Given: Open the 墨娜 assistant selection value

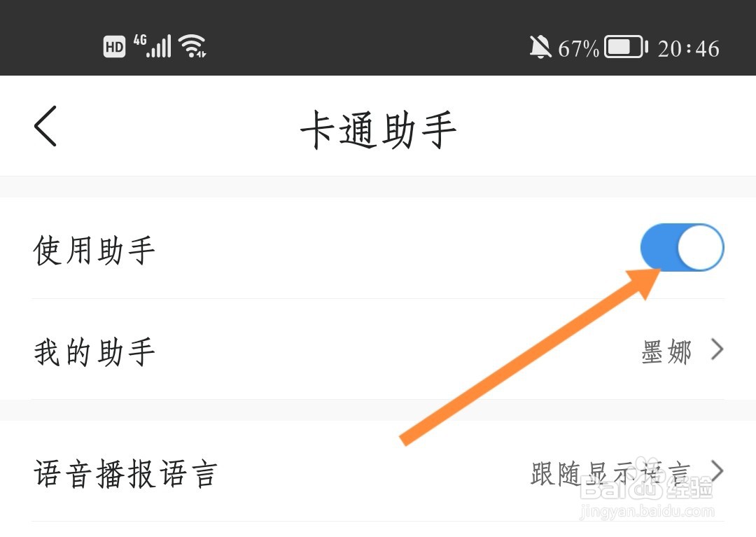Looking at the screenshot, I should click(666, 351).
